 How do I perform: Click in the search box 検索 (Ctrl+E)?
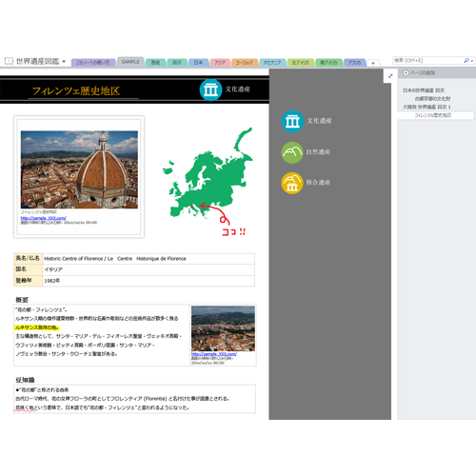click(427, 60)
